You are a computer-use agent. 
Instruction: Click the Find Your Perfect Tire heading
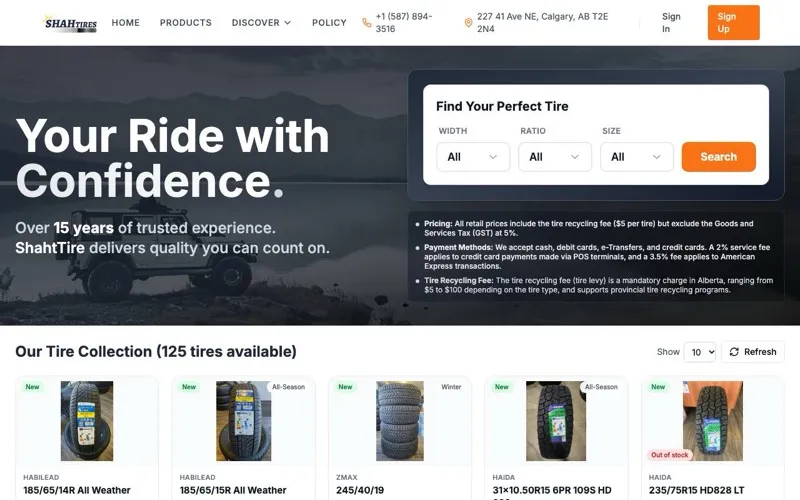502,106
